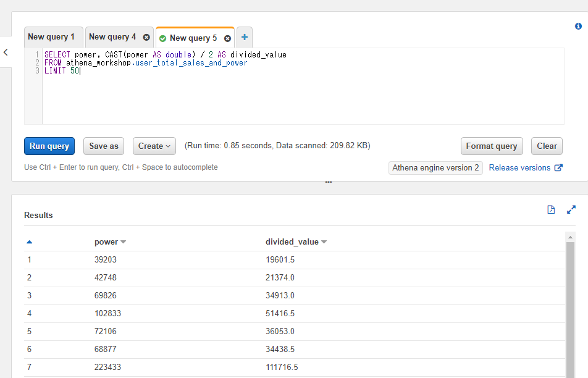
Task: Open the info panel in the top right
Action: coord(578,26)
